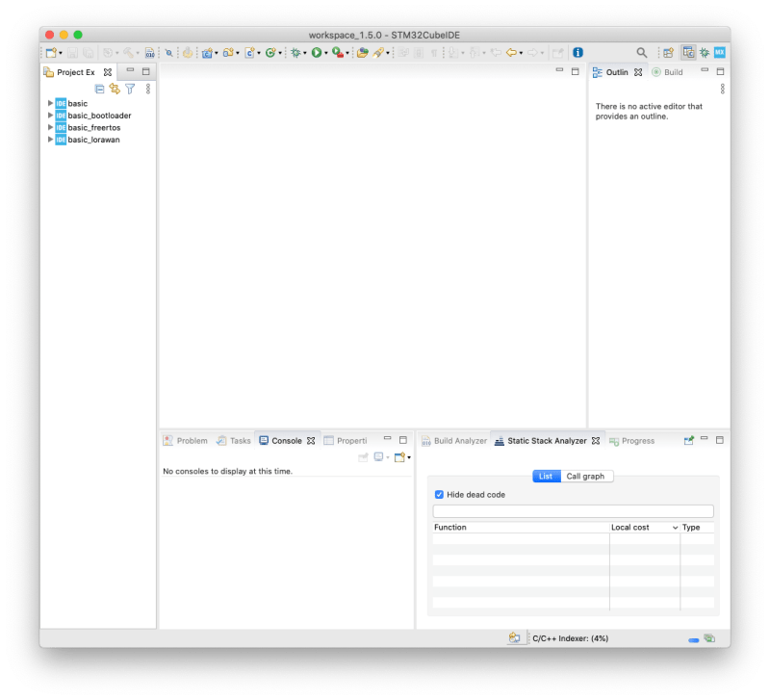Sort by Local cost column arrow
The image size is (770, 700).
click(676, 528)
